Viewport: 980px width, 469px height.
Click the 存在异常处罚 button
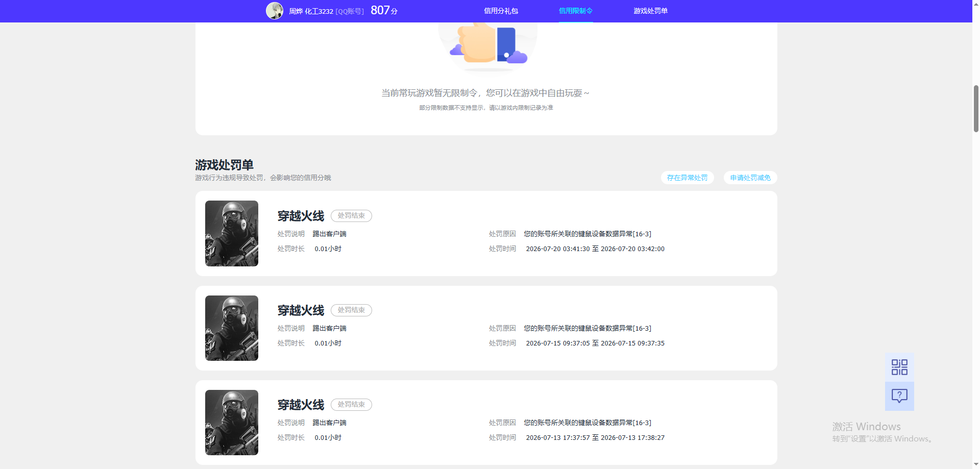(x=688, y=178)
